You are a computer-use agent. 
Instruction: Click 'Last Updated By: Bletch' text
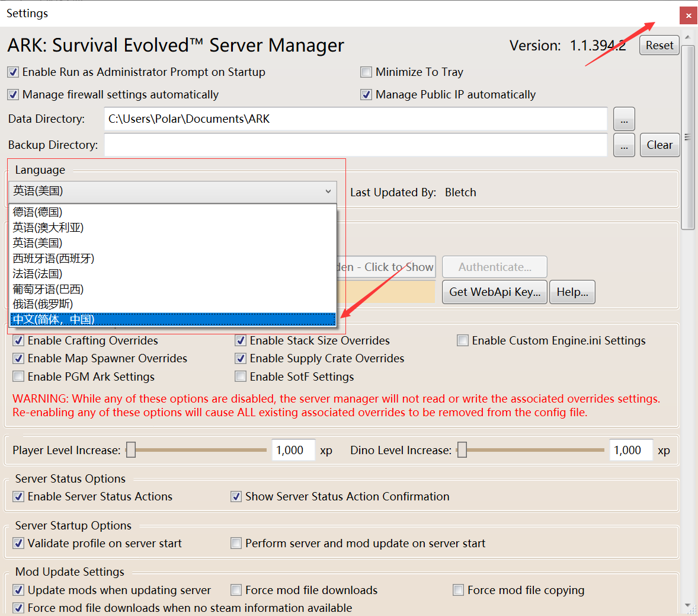coord(413,193)
